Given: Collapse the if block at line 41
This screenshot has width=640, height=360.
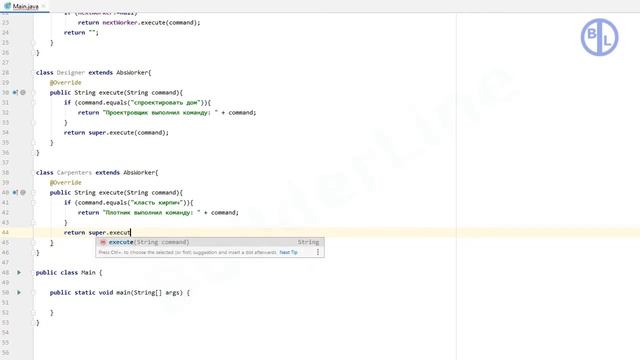Looking at the screenshot, I should click(34, 202).
